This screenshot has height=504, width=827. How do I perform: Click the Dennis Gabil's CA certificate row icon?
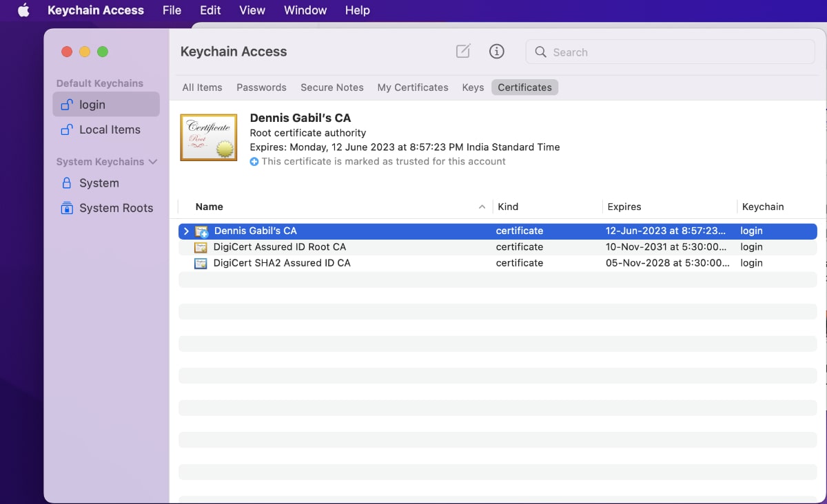[x=201, y=231]
